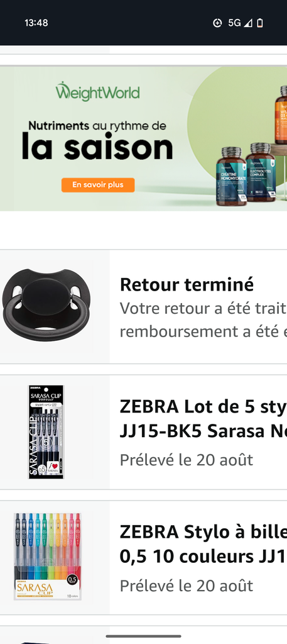Open the Retour terminé order entry
The height and width of the screenshot is (644, 287).
[143, 306]
